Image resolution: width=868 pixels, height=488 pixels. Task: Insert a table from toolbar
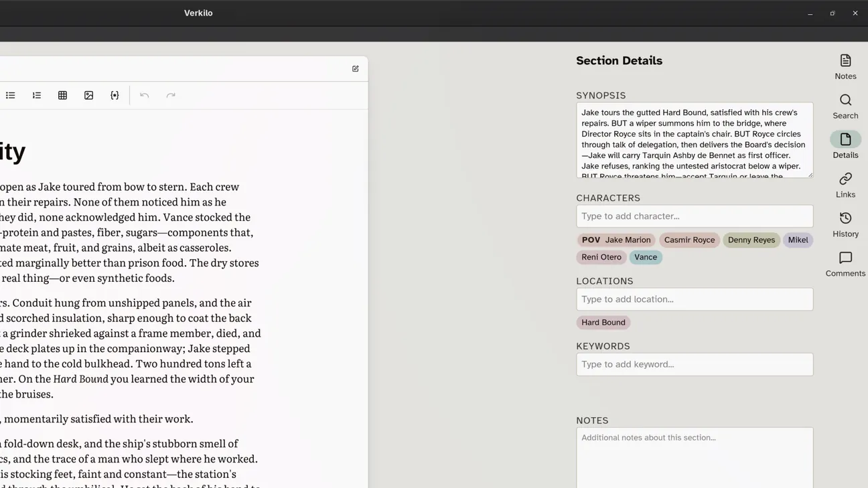pyautogui.click(x=63, y=96)
